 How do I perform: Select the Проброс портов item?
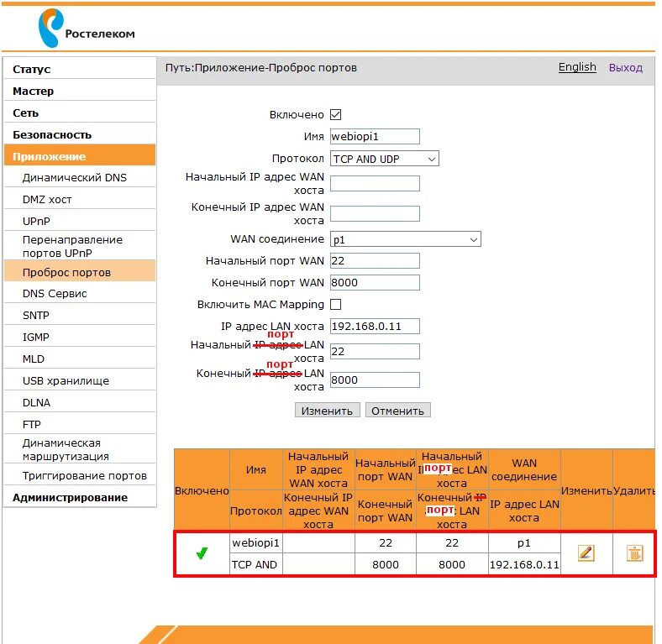click(80, 272)
